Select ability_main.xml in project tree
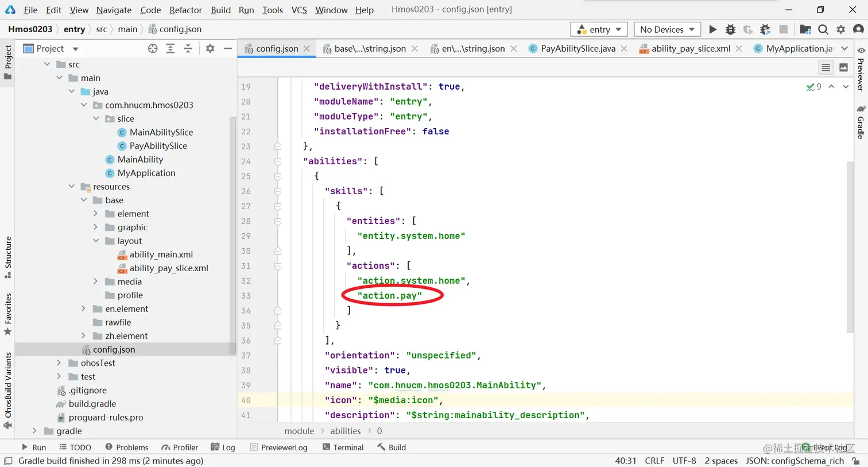 [161, 254]
